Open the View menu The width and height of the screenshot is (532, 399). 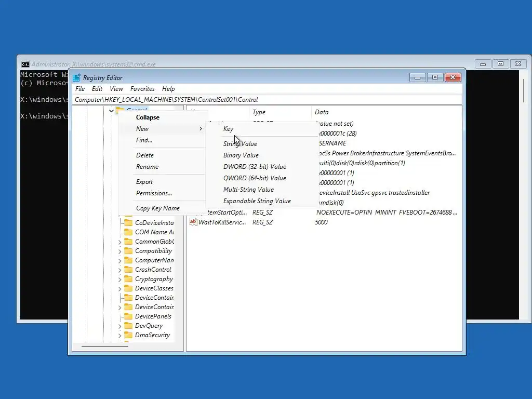pos(116,88)
